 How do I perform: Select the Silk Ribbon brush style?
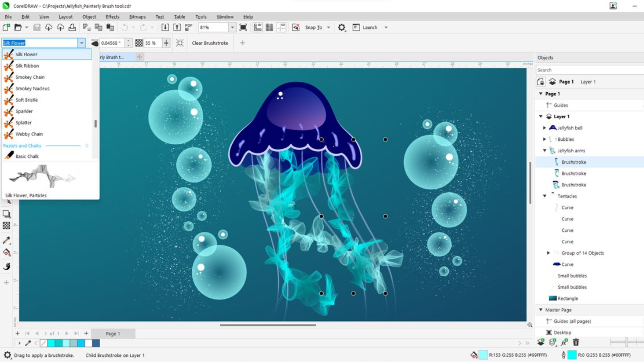[x=27, y=66]
